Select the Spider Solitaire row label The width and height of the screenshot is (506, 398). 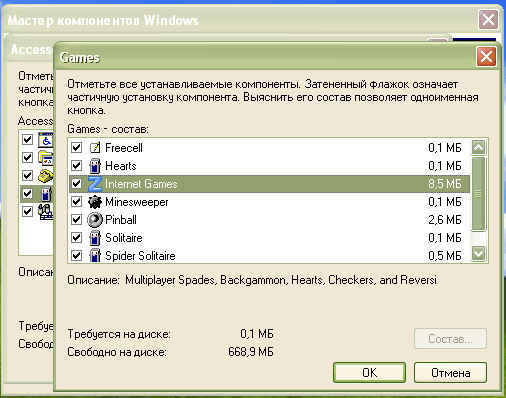140,256
